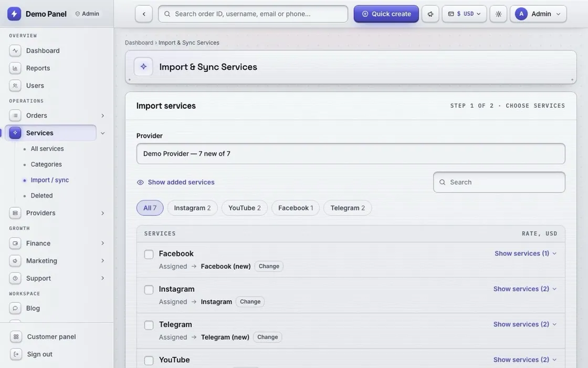Check the YouTube category checkbox
Viewport: 588px width, 368px height.
(x=149, y=361)
